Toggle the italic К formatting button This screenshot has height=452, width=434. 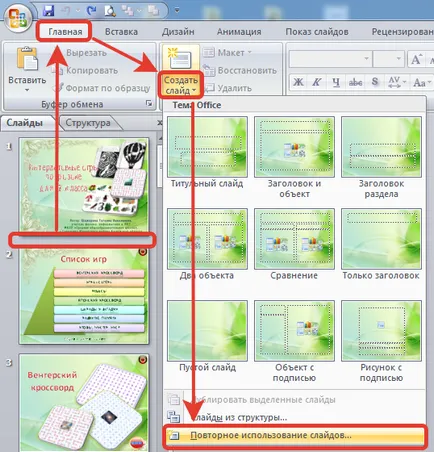317,82
